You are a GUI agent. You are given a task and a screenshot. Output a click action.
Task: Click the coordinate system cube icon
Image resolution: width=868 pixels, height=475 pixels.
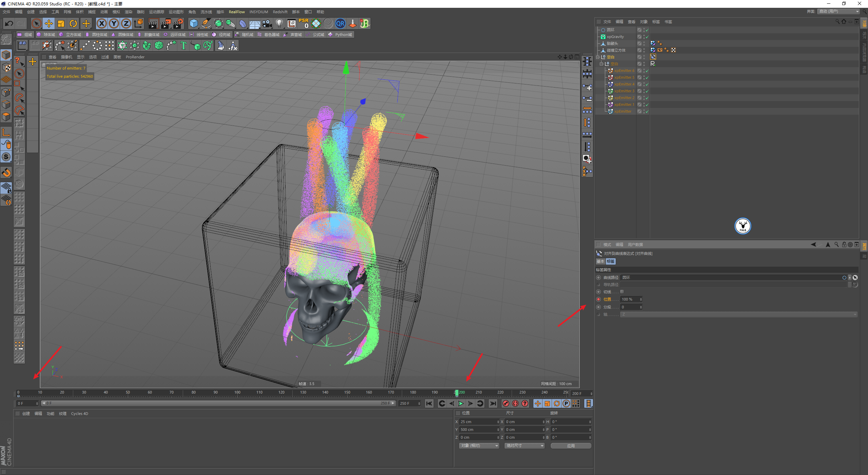(x=139, y=23)
